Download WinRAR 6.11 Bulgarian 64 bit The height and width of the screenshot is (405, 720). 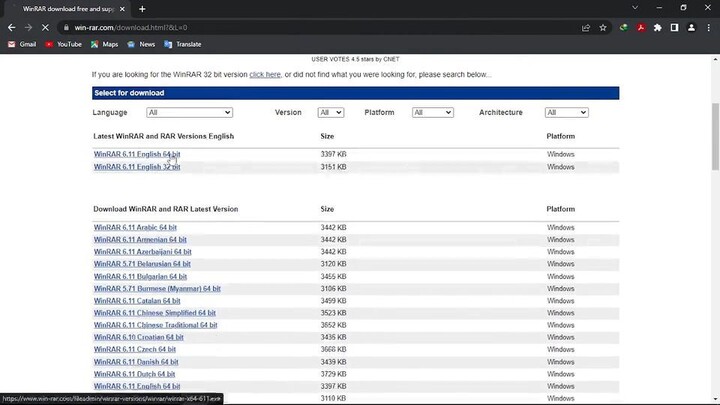pyautogui.click(x=140, y=276)
